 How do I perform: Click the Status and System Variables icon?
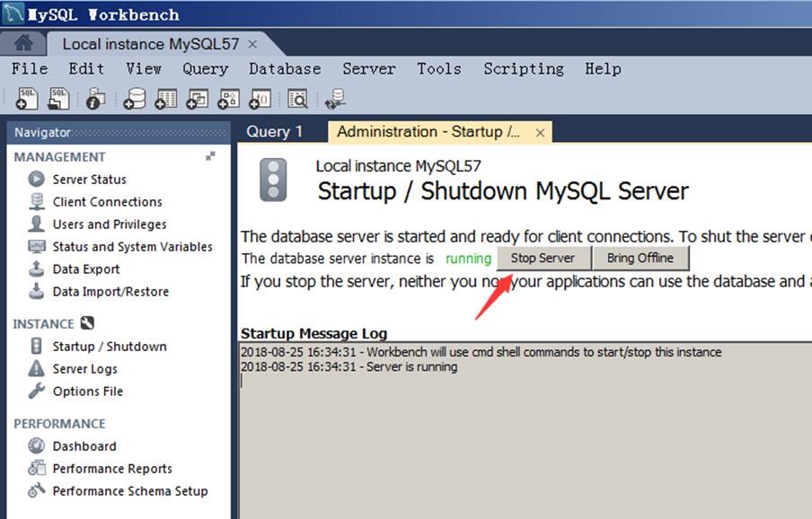[36, 246]
